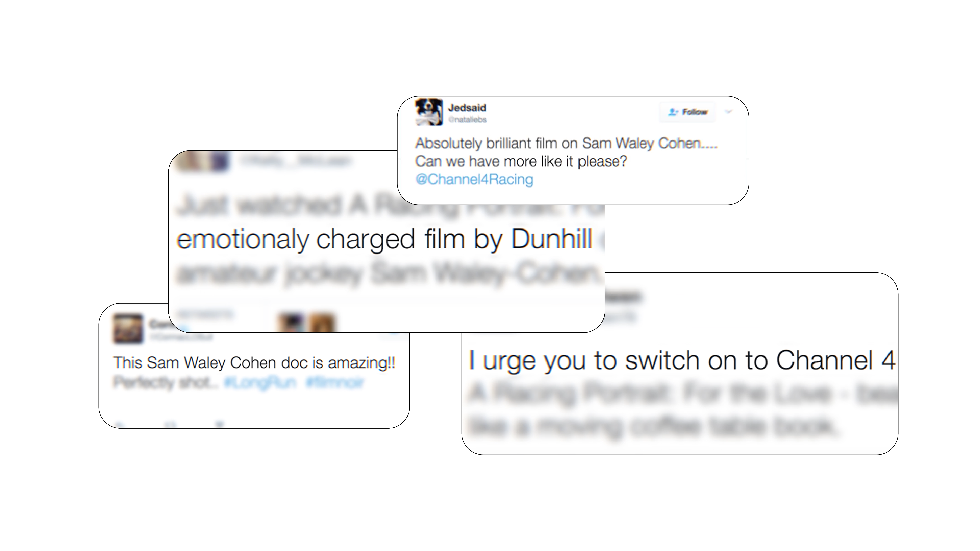The image size is (980, 551).
Task: Click the blurred username on the Dunhill tweet
Action: pyautogui.click(x=295, y=161)
